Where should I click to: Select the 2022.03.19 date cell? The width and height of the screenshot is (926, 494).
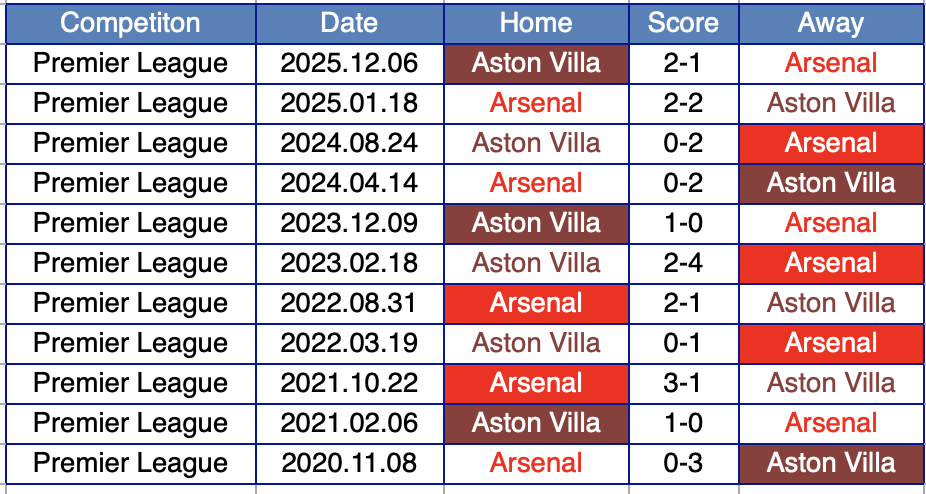(x=349, y=343)
